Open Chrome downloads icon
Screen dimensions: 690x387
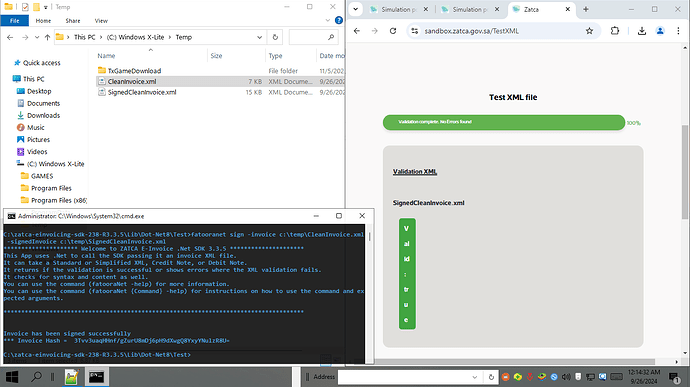(x=642, y=31)
